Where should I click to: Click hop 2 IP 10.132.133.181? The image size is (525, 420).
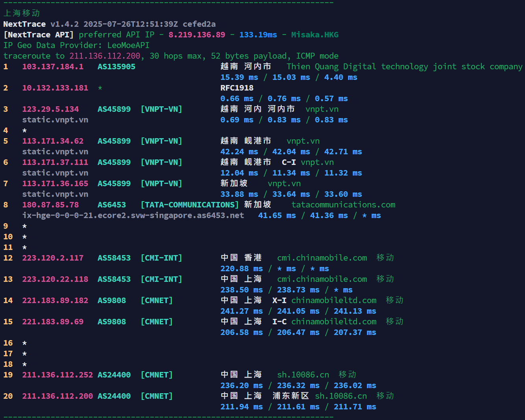(55, 88)
